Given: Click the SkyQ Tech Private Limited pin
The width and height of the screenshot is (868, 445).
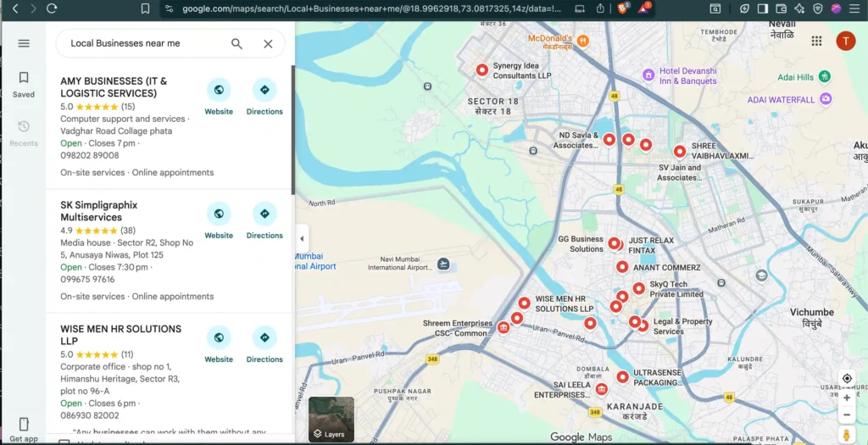Looking at the screenshot, I should pos(639,288).
